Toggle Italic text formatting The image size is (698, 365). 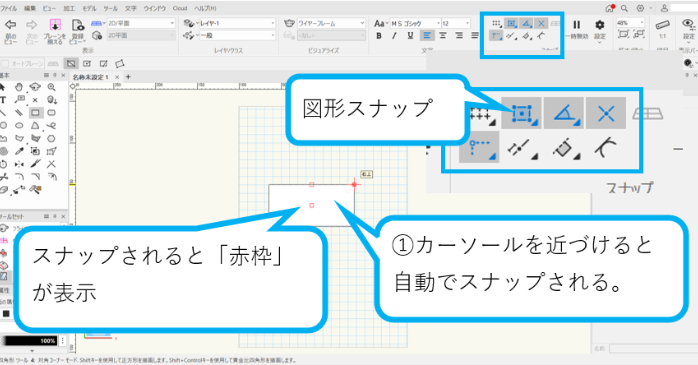coord(394,36)
